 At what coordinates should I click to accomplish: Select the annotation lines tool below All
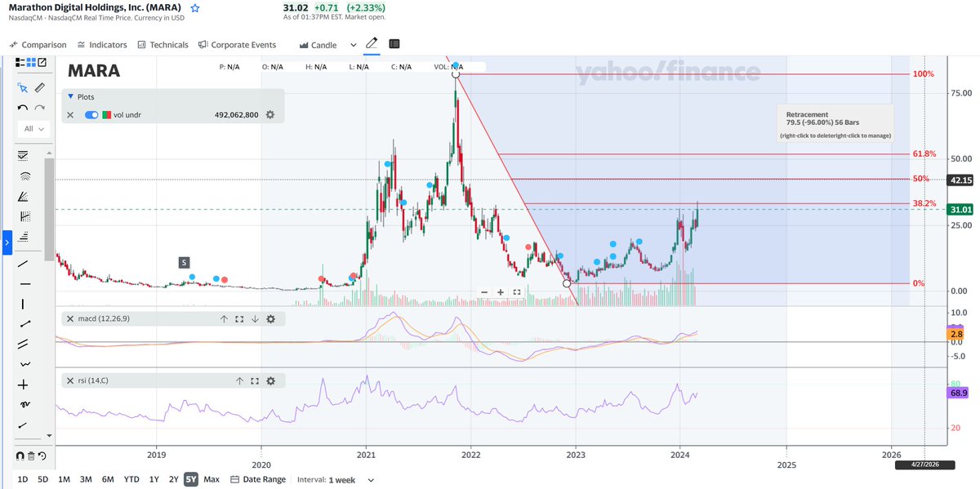point(23,155)
